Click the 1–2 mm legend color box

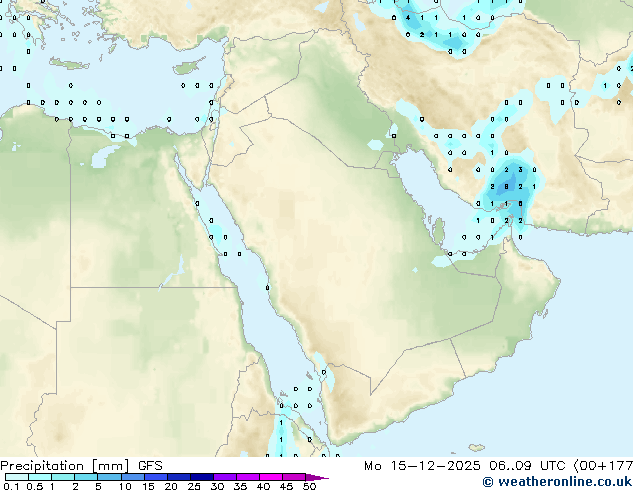point(63,477)
